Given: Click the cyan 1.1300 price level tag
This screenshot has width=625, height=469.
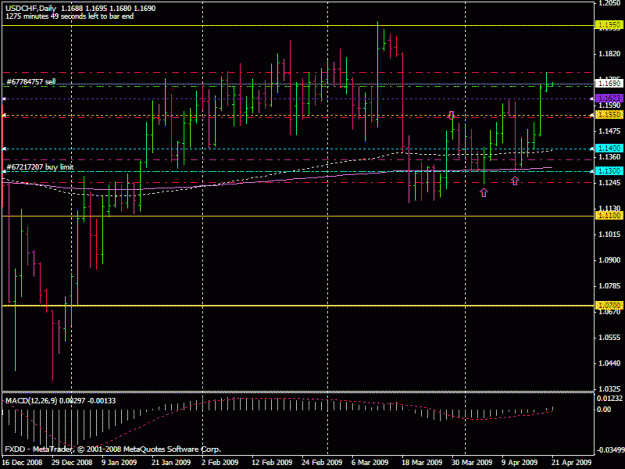Looking at the screenshot, I should coord(609,171).
